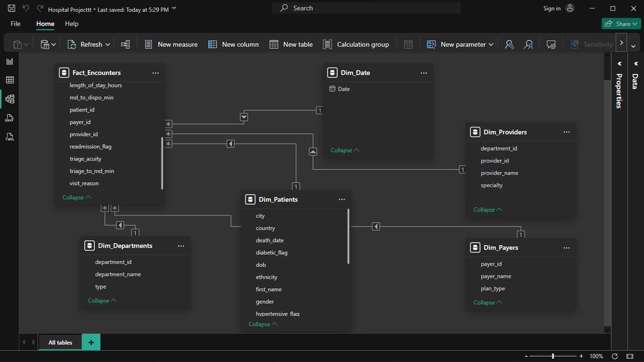Click the Undo arrow icon
644x362 pixels.
click(26, 9)
